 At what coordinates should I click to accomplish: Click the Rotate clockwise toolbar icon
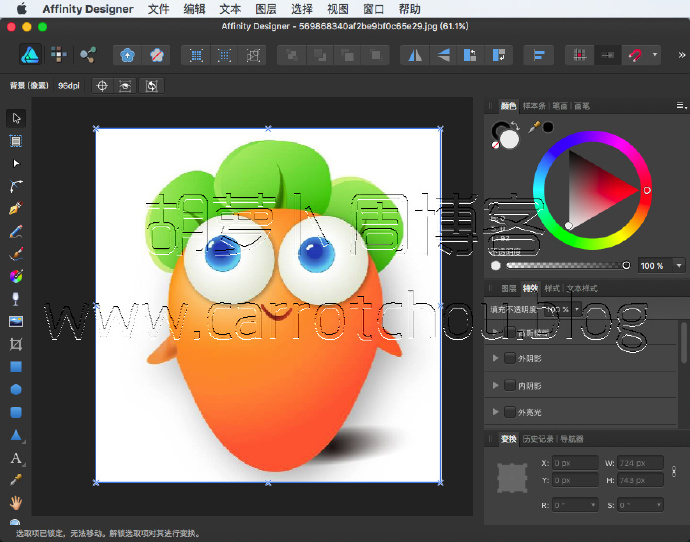point(499,55)
